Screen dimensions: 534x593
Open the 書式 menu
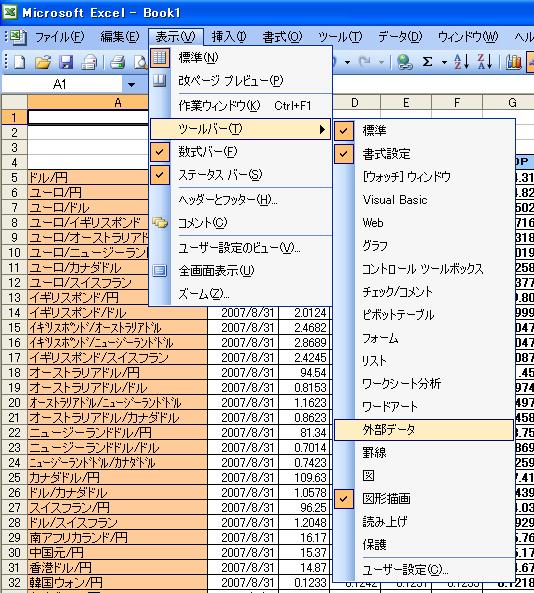tap(283, 37)
